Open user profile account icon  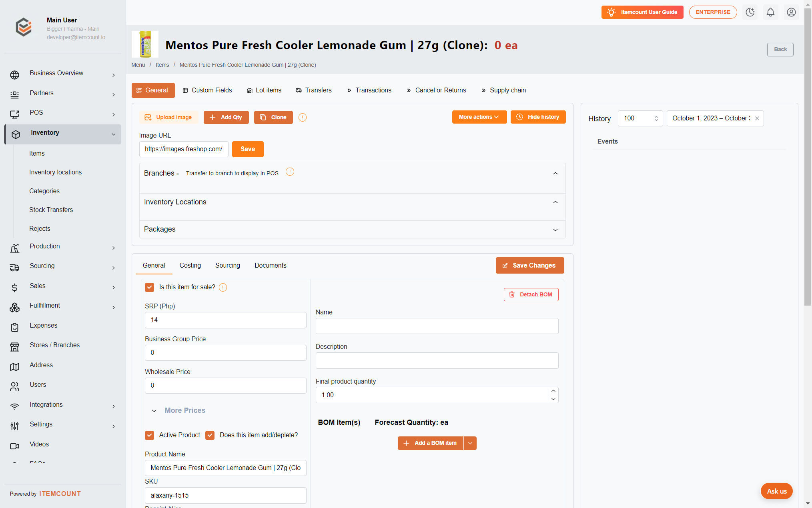tap(791, 12)
